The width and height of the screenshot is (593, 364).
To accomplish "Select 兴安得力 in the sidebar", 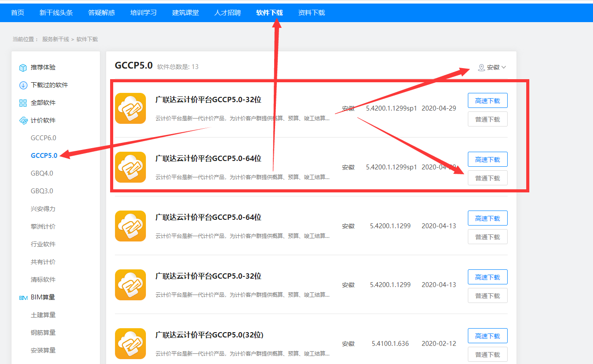I will (43, 209).
